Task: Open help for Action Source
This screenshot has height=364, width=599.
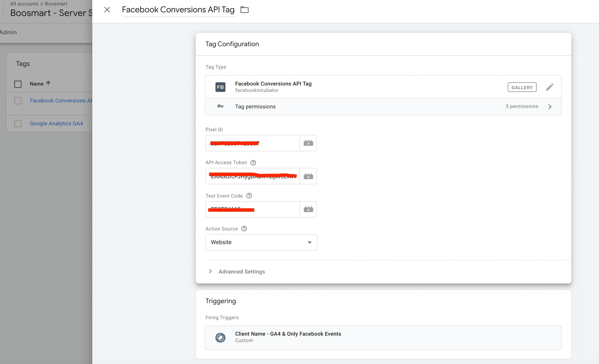Action: 244,229
